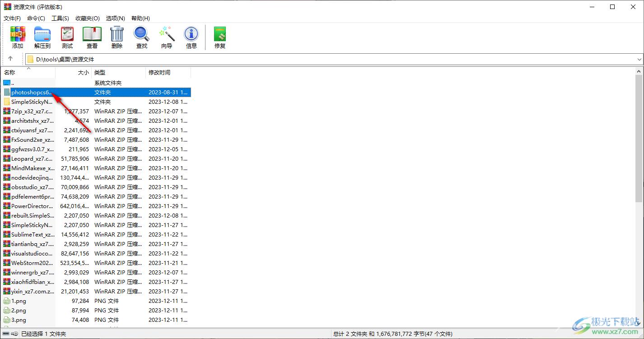Open the 工具(S) menu
Viewport: 644px width, 339px height.
(60, 18)
